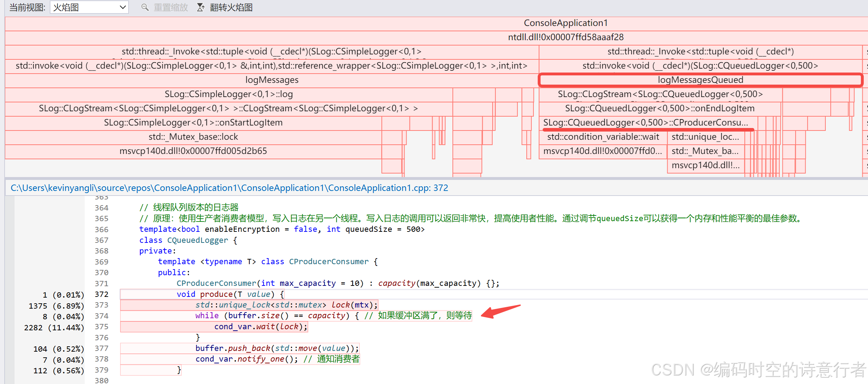Open the current view dropdown (火焰图)
The image size is (868, 384).
[89, 7]
